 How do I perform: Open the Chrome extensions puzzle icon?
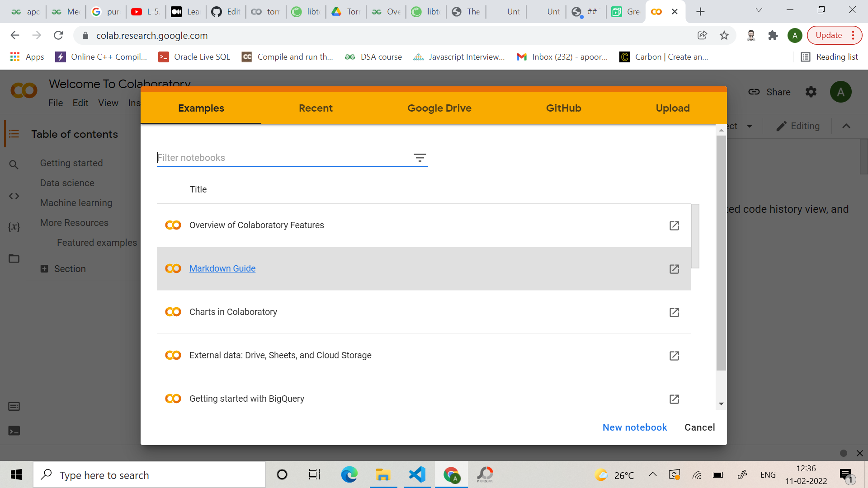coord(773,35)
